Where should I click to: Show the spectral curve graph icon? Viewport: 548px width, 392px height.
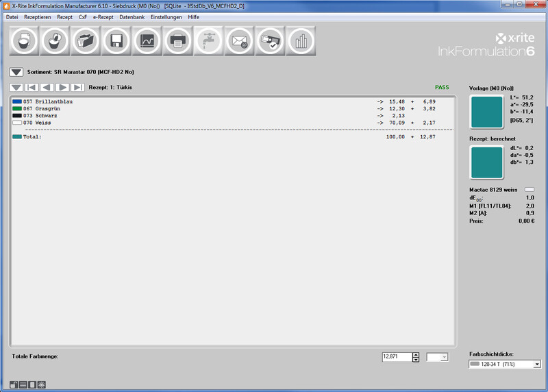coord(147,41)
